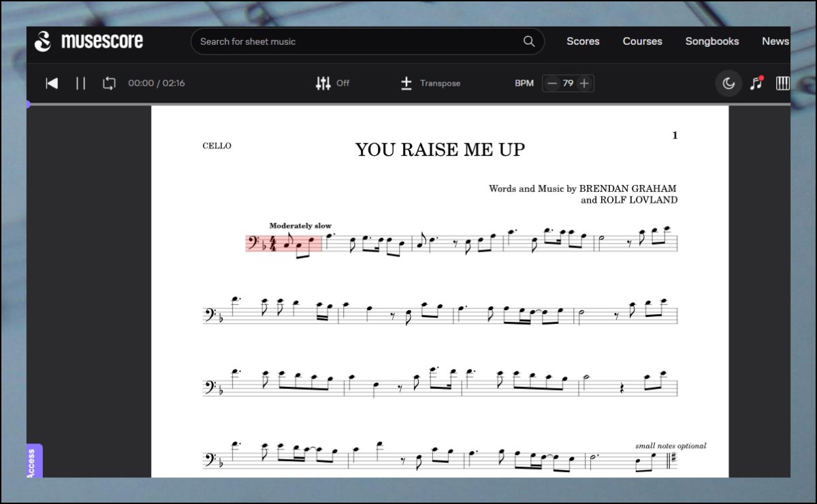The image size is (817, 504).
Task: Open the Scores menu
Action: click(x=583, y=41)
